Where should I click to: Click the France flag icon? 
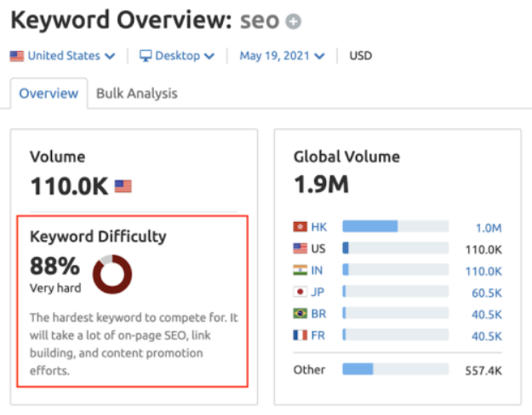tap(300, 335)
